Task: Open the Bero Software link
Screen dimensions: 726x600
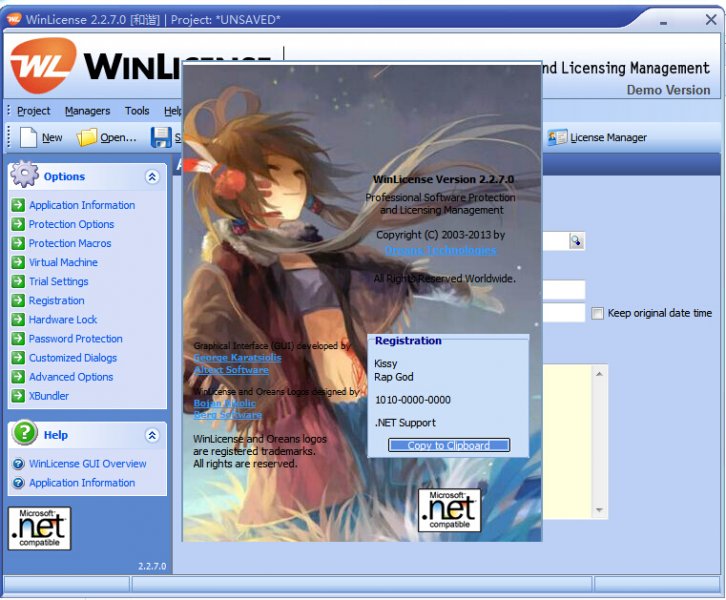Action: [228, 415]
